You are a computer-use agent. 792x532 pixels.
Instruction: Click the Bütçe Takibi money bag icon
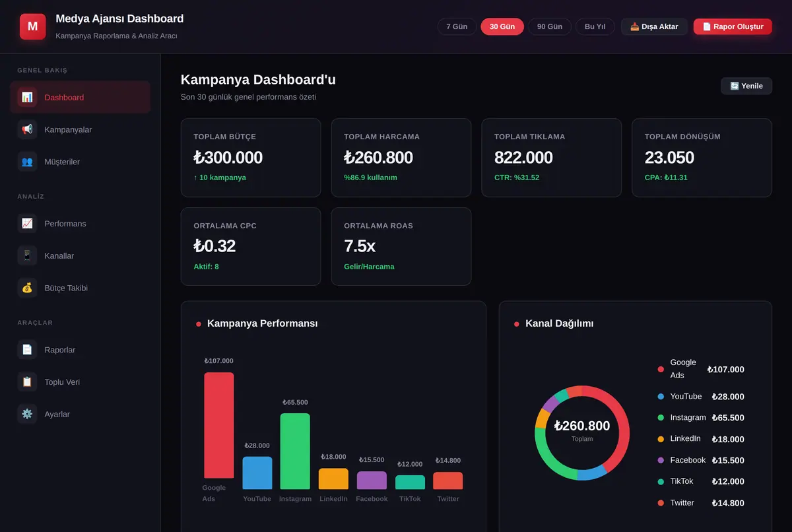click(x=27, y=288)
